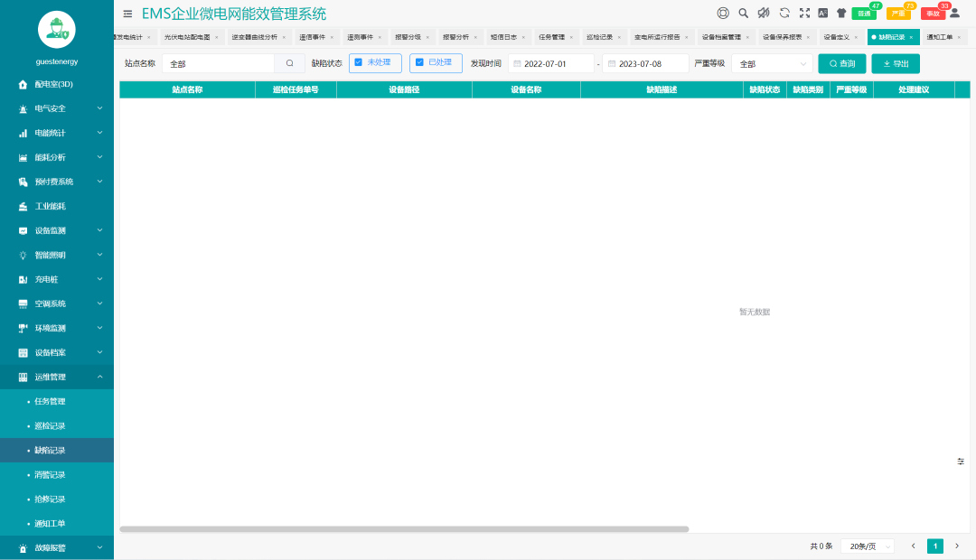Switch language using the A icon
Screen dimensions: 976x560
pos(823,13)
